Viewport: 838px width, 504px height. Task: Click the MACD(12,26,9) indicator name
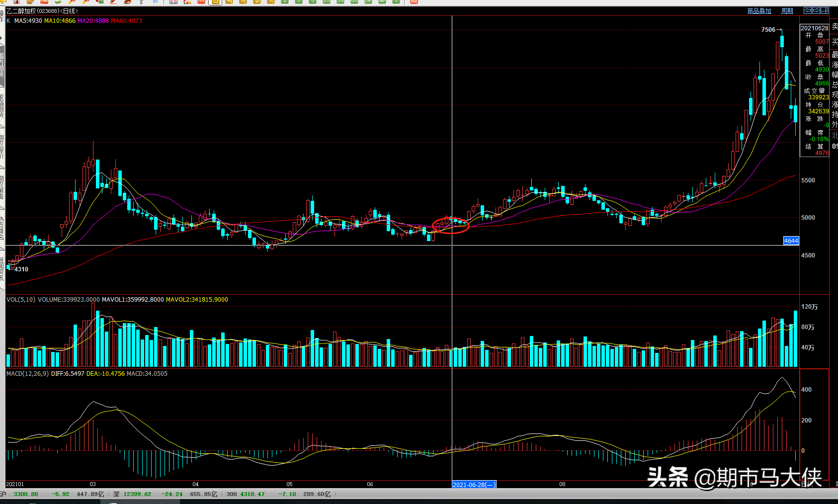pyautogui.click(x=28, y=374)
